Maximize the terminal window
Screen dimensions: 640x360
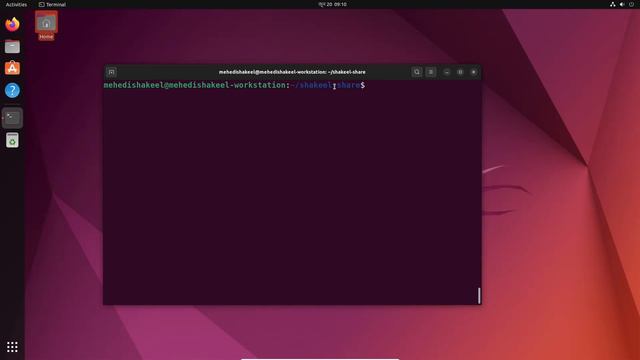pyautogui.click(x=460, y=72)
